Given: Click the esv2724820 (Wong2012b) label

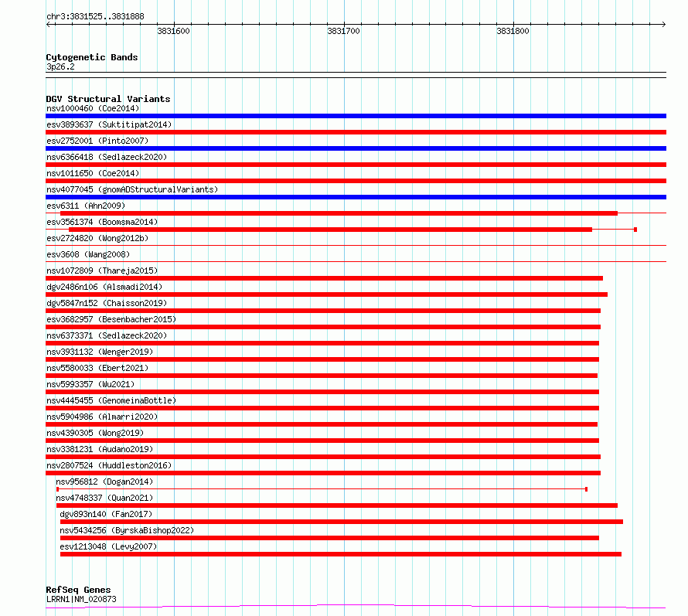Looking at the screenshot, I should [97, 238].
